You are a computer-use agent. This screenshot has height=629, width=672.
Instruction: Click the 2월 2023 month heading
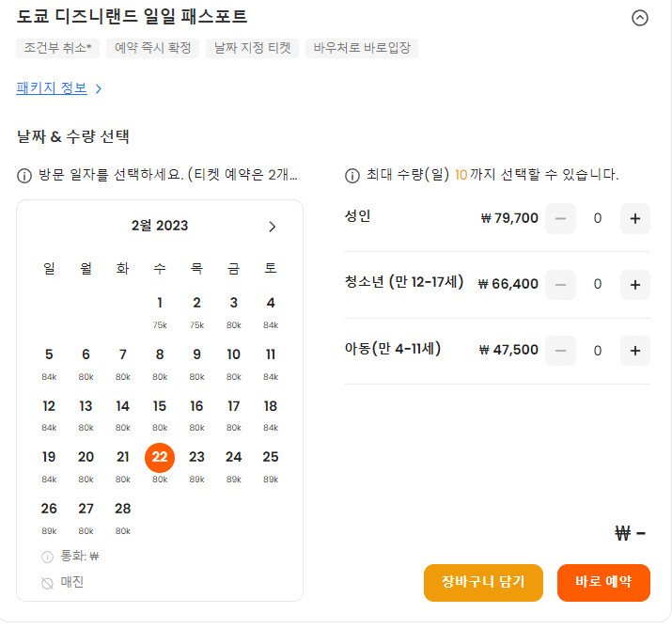click(x=160, y=226)
